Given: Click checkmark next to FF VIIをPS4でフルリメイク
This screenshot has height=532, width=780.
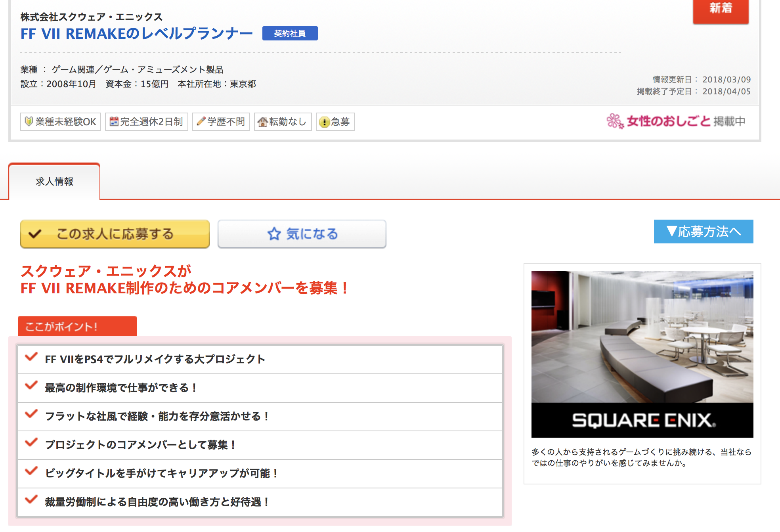Looking at the screenshot, I should tap(31, 357).
